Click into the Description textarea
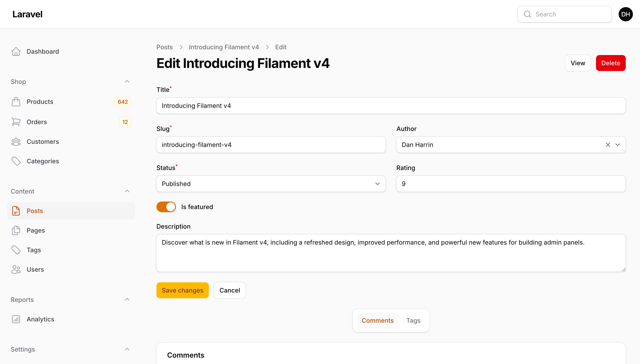 pos(391,253)
